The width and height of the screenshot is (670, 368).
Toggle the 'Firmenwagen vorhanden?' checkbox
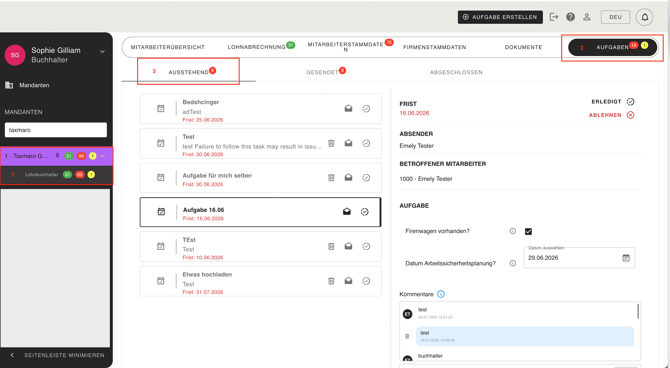tap(529, 231)
